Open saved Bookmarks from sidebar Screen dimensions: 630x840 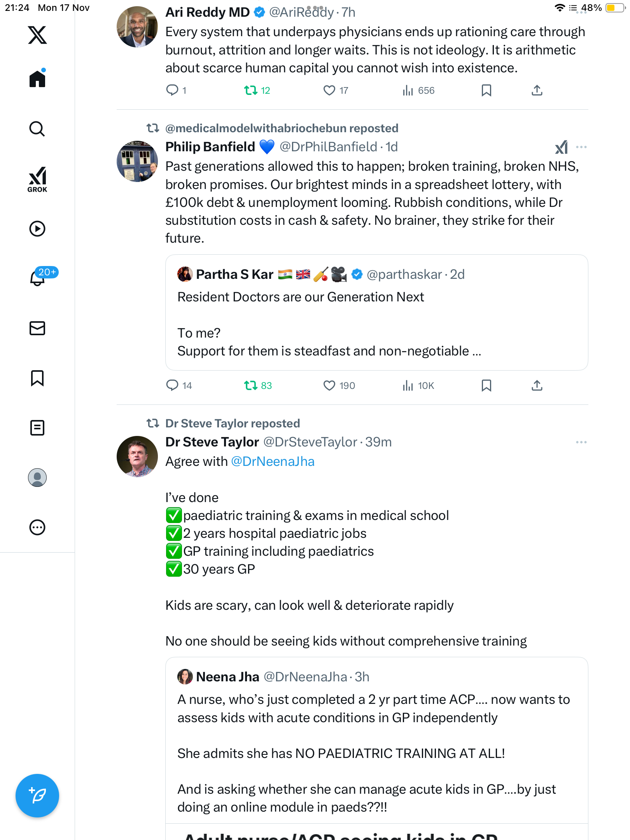[37, 378]
